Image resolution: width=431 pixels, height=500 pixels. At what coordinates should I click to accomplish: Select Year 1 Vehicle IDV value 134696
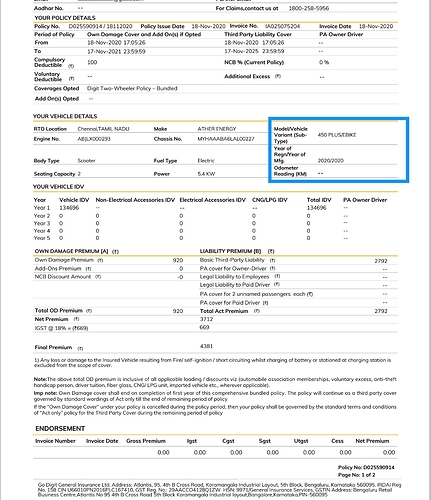[x=69, y=208]
